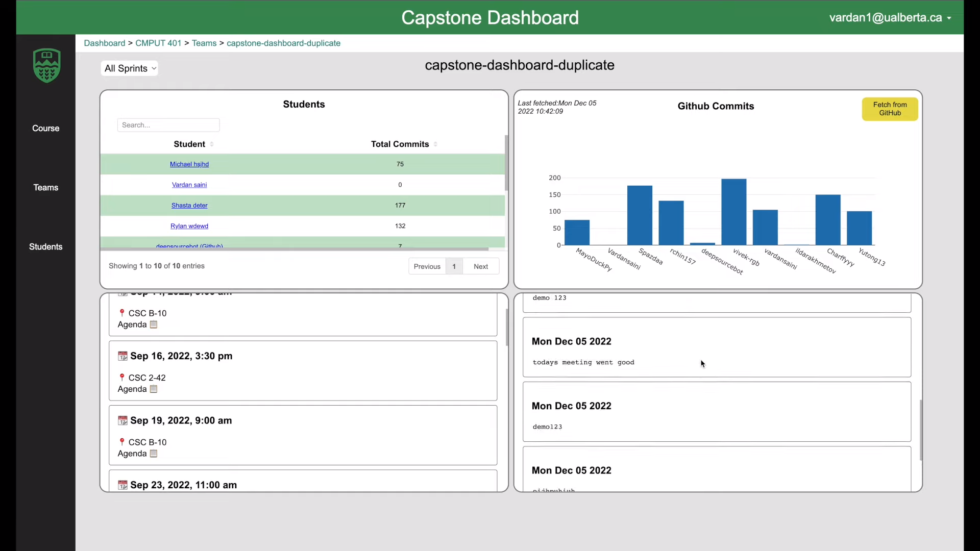The image size is (980, 551).
Task: Open the All Sprints dropdown
Action: tap(129, 68)
